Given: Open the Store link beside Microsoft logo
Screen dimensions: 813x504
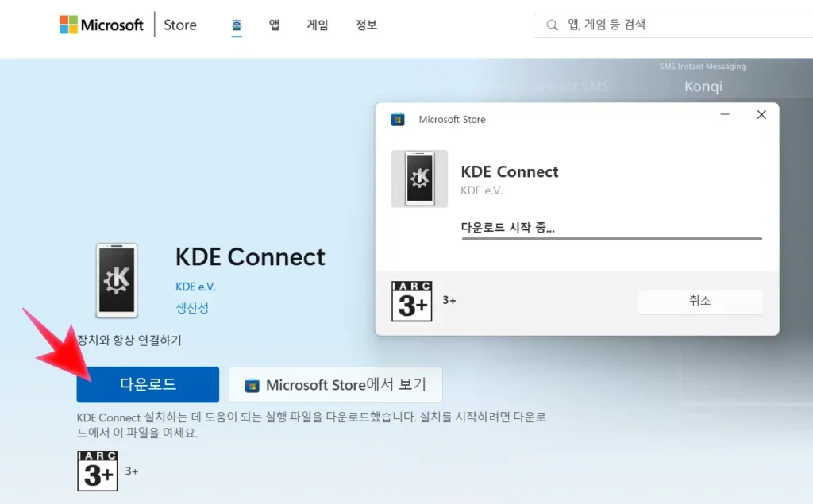Looking at the screenshot, I should pos(180,25).
